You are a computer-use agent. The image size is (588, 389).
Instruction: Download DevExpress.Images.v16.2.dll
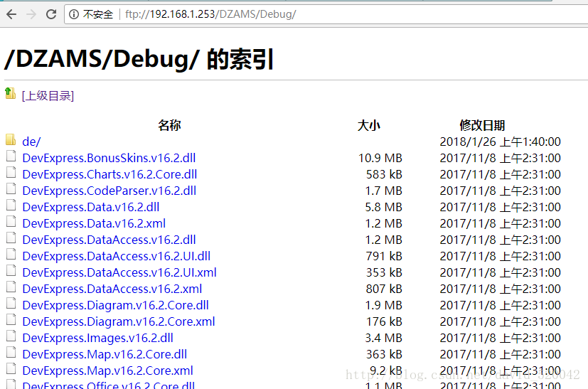(97, 338)
